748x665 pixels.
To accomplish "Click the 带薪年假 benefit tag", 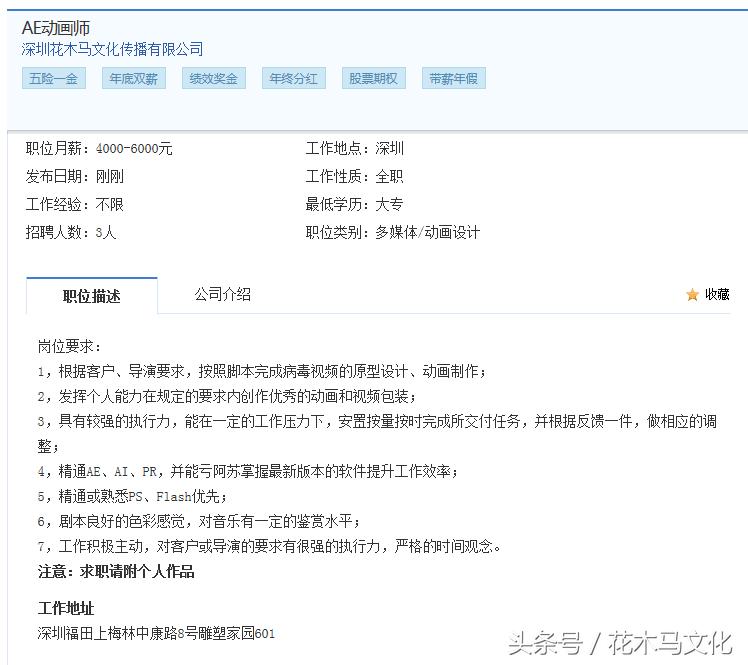I will (x=454, y=78).
